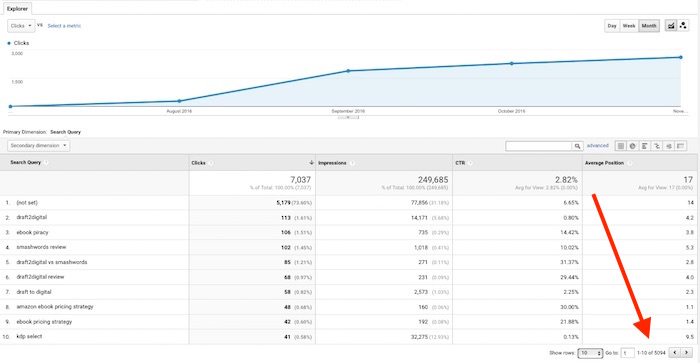
Task: Sort table by Search Query column
Action: [x=25, y=163]
